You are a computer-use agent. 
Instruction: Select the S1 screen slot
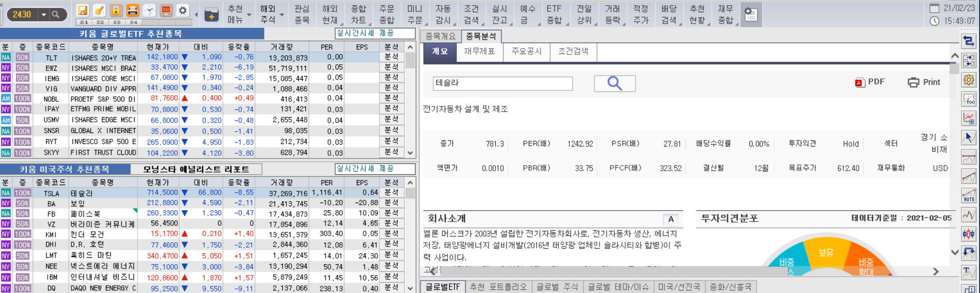pyautogui.click(x=84, y=23)
